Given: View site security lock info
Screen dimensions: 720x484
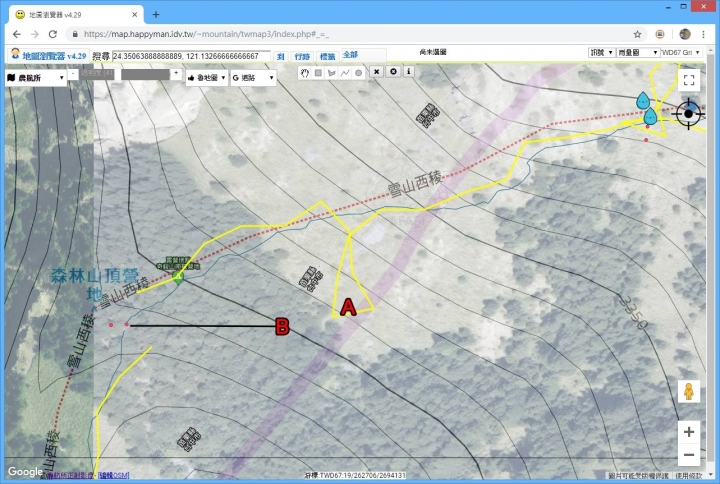Looking at the screenshot, I should pos(75,34).
